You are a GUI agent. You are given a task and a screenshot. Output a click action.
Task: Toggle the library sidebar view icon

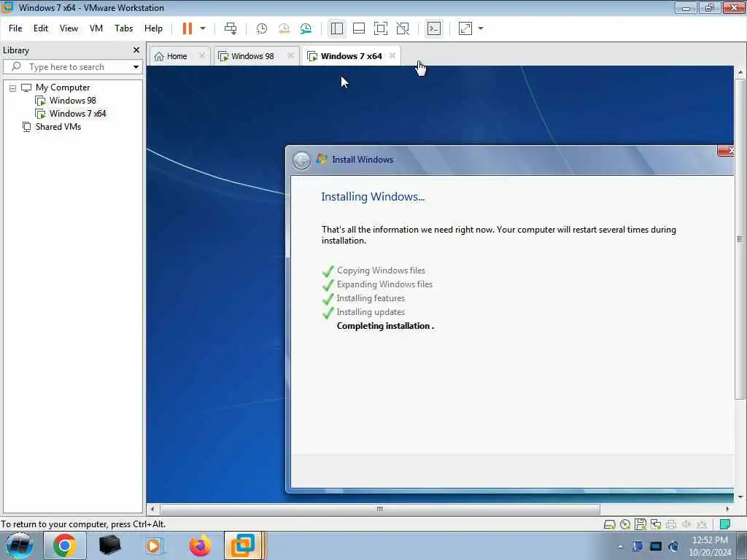tap(337, 28)
